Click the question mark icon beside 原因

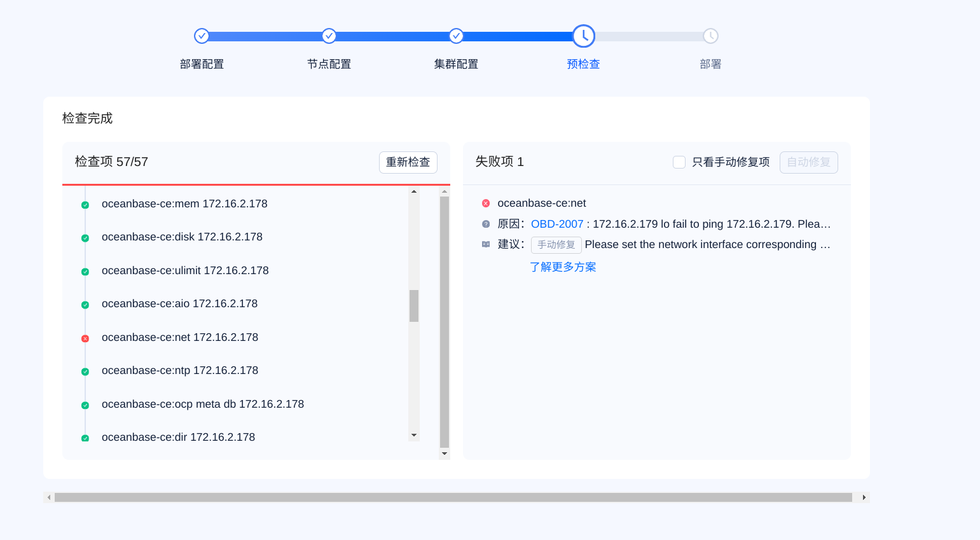(x=486, y=224)
